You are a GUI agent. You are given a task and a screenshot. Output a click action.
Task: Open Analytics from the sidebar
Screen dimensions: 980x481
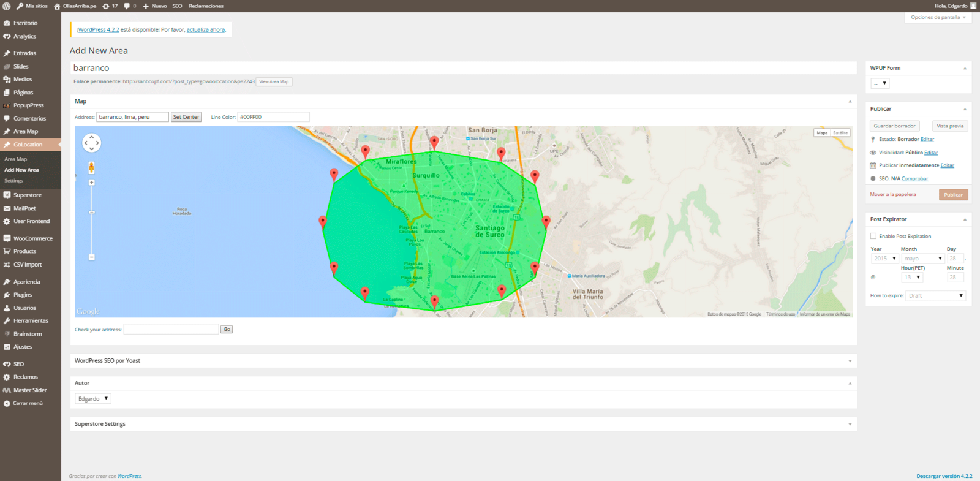(x=24, y=37)
